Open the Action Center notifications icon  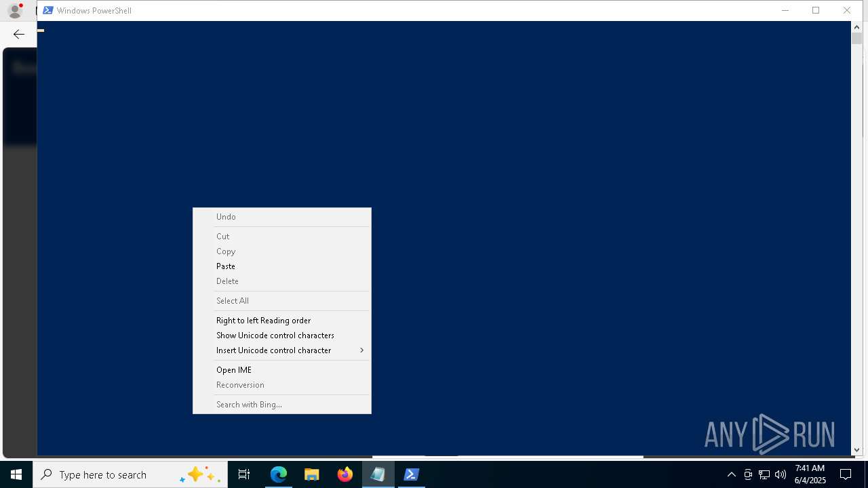846,474
